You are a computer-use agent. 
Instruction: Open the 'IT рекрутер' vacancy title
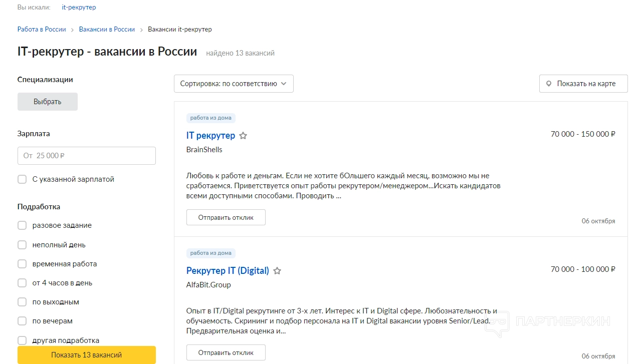coord(210,136)
